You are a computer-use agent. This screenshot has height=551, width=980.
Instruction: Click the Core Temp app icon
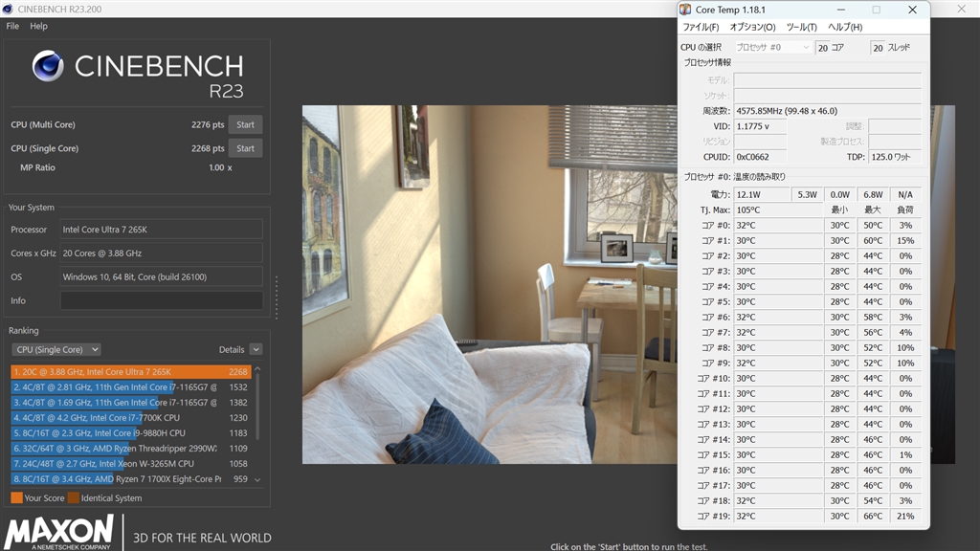(685, 10)
